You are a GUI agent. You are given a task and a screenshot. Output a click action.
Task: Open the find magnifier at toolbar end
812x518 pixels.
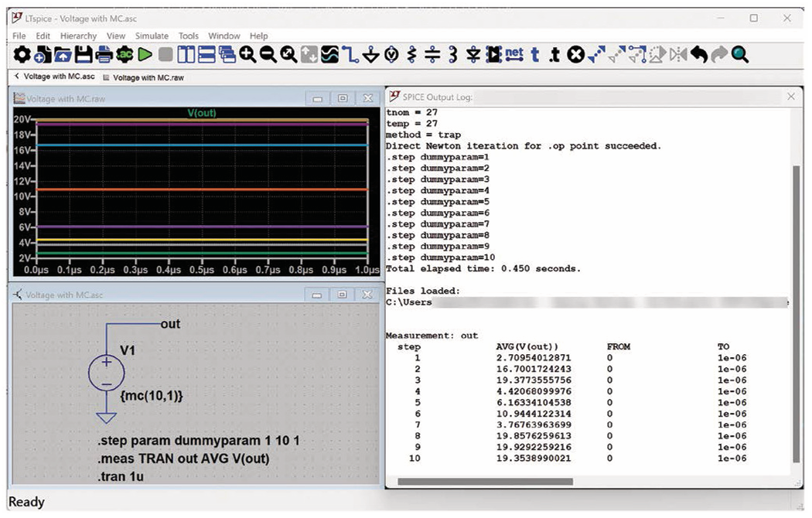740,54
